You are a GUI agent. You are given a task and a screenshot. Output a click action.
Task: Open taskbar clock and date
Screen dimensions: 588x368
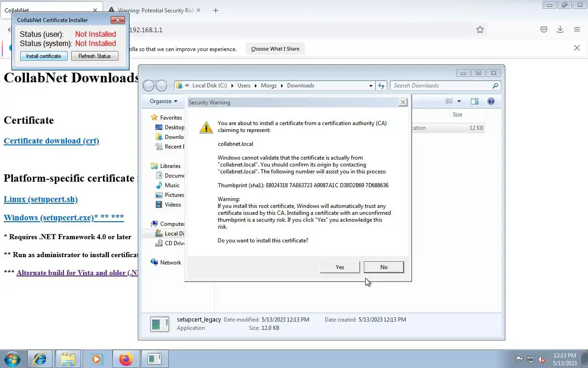565,359
